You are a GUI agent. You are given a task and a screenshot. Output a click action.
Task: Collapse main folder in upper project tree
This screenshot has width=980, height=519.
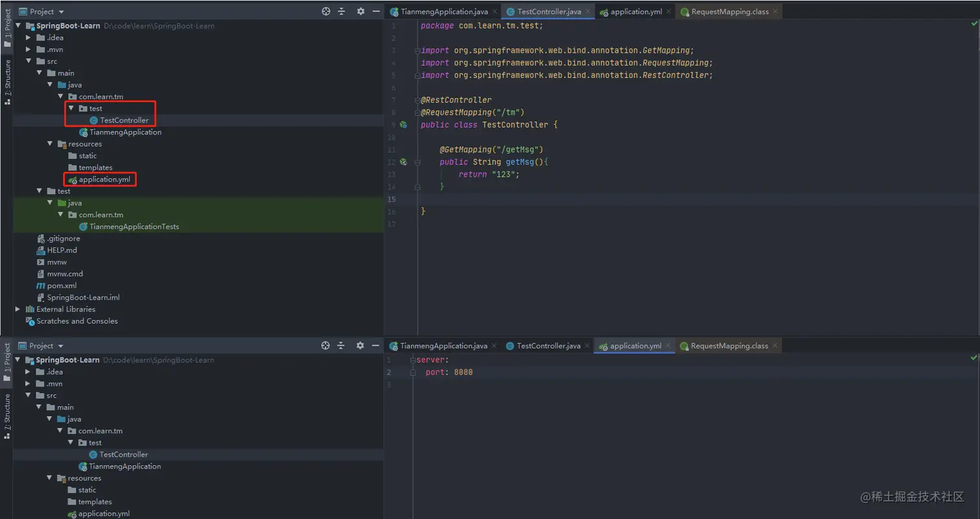pyautogui.click(x=40, y=73)
